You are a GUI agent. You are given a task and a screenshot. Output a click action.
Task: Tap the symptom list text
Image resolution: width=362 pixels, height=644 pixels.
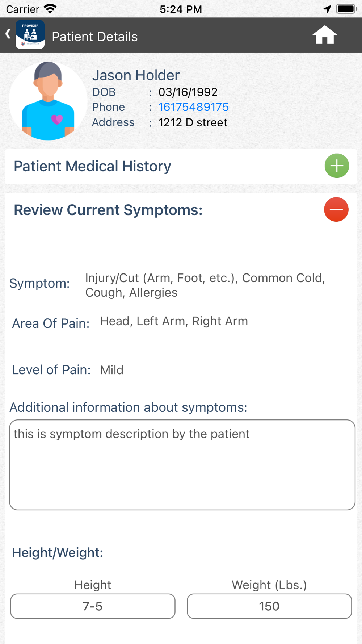pos(205,285)
